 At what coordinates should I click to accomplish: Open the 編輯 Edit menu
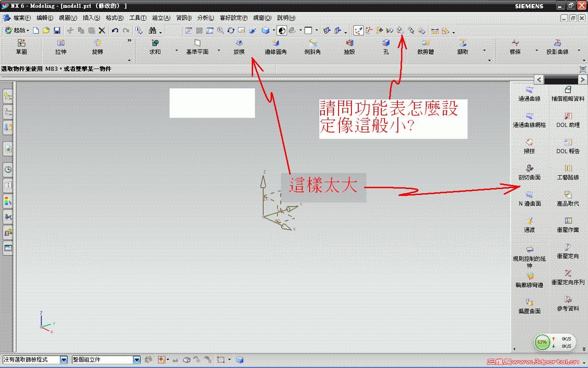pyautogui.click(x=45, y=18)
